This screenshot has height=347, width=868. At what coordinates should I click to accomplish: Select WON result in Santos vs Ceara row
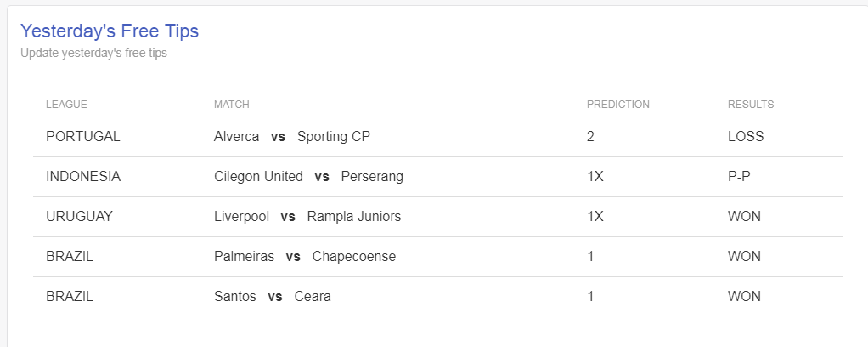pos(744,296)
